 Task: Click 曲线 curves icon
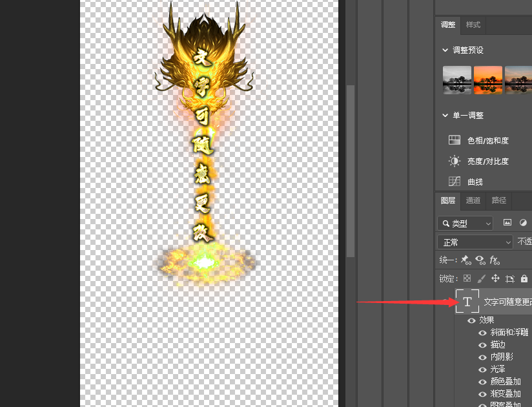(x=455, y=182)
